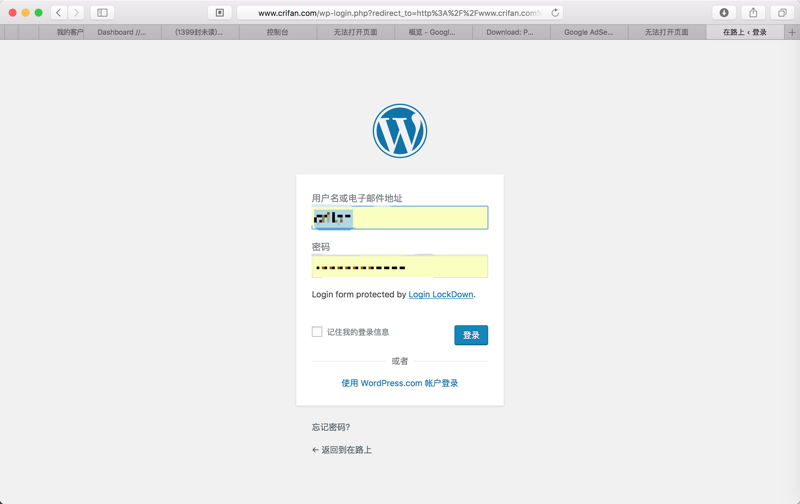Reload the page with the refresh icon
The height and width of the screenshot is (504, 800).
(x=555, y=13)
